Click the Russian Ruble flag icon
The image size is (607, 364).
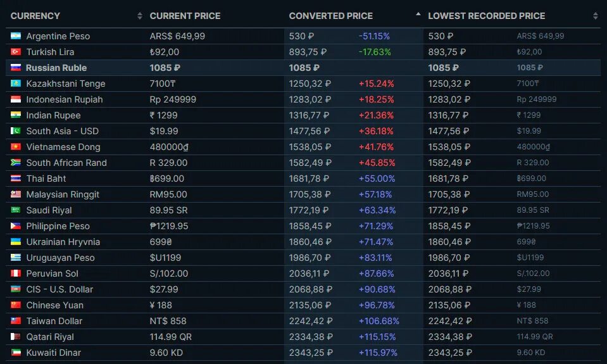coord(15,68)
